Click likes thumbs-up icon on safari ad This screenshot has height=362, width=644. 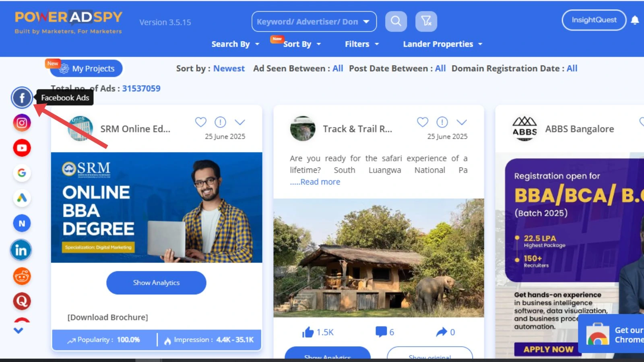coord(308,332)
